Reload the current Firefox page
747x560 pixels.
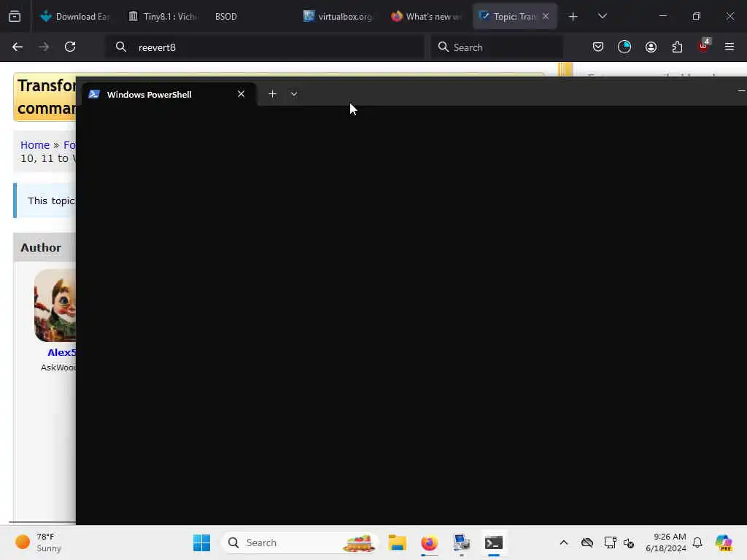click(x=70, y=47)
